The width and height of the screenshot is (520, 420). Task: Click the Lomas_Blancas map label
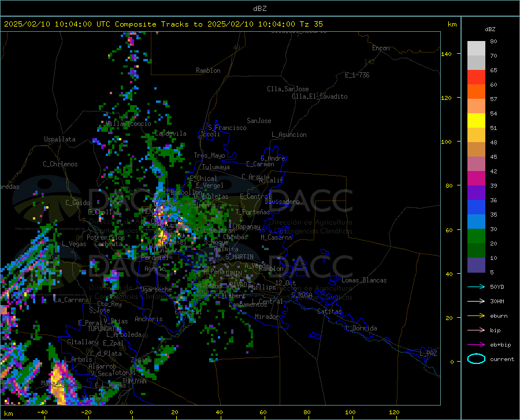(364, 280)
